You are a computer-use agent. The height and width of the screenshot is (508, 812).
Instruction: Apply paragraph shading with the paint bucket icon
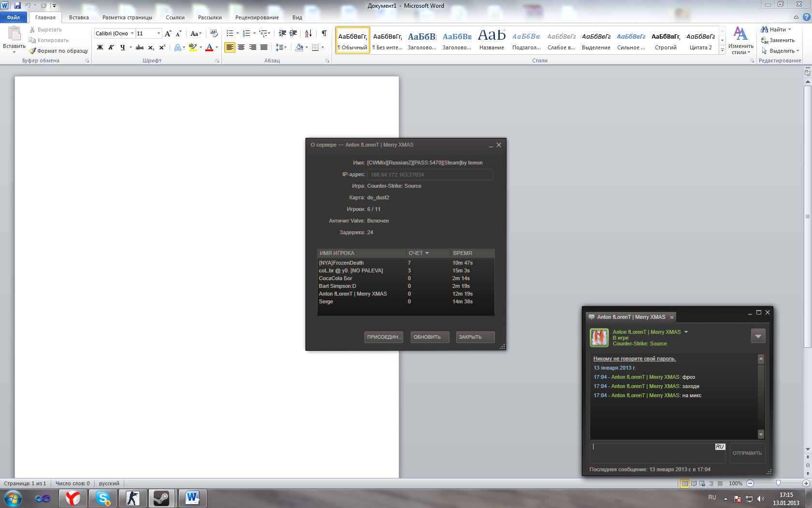pos(299,47)
